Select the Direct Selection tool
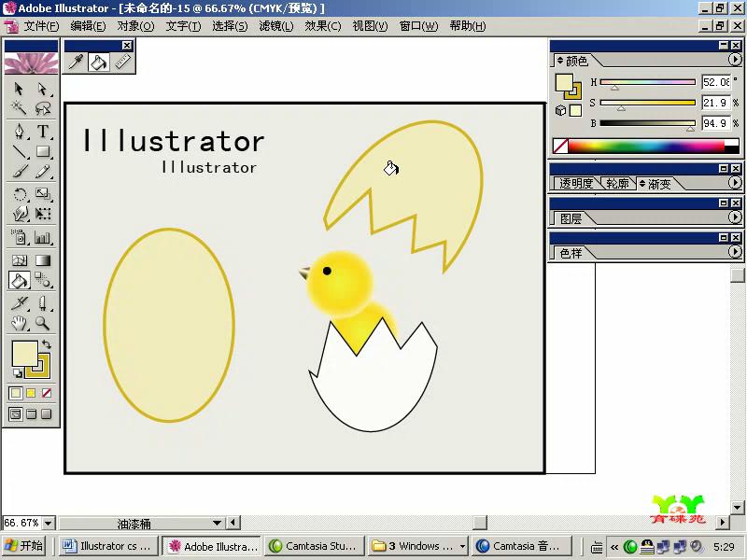Viewport: 747px width, 560px height. [x=42, y=89]
